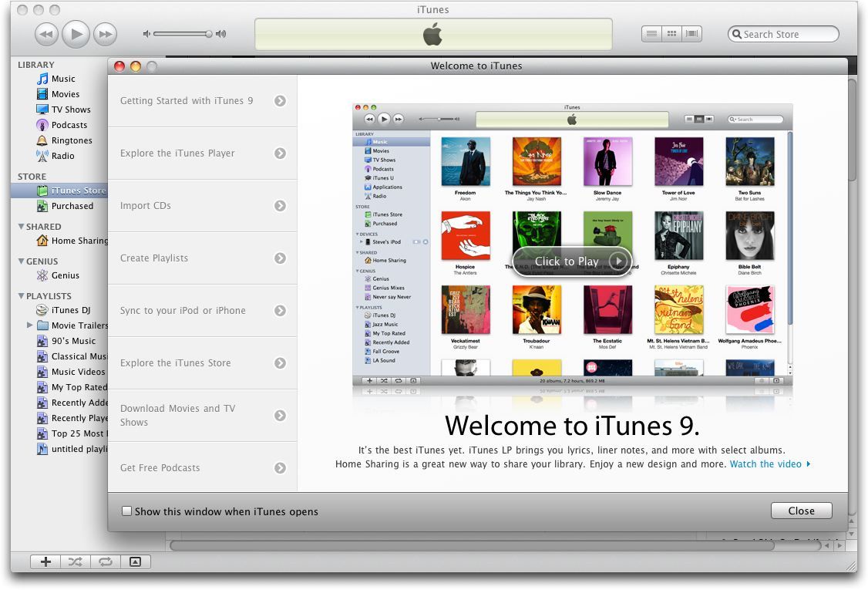The height and width of the screenshot is (590, 868).
Task: Toggle shuffle in the bottom bar
Action: (76, 561)
